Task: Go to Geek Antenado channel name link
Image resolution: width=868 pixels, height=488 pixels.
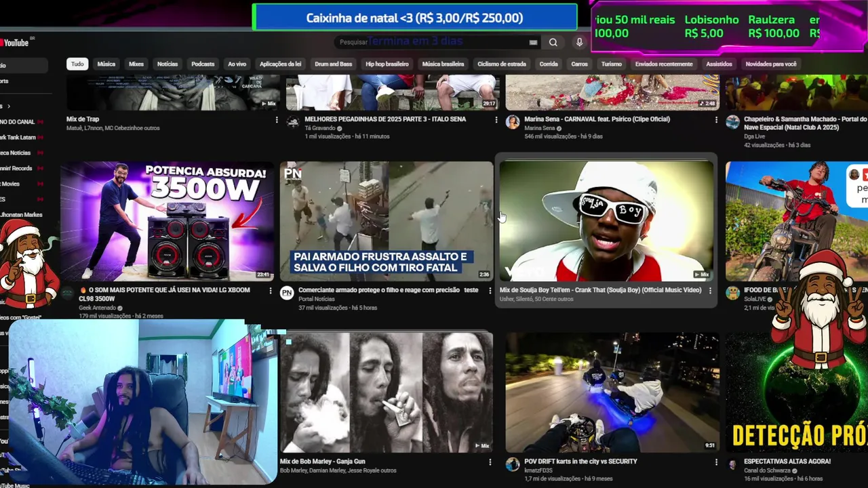Action: coord(98,308)
